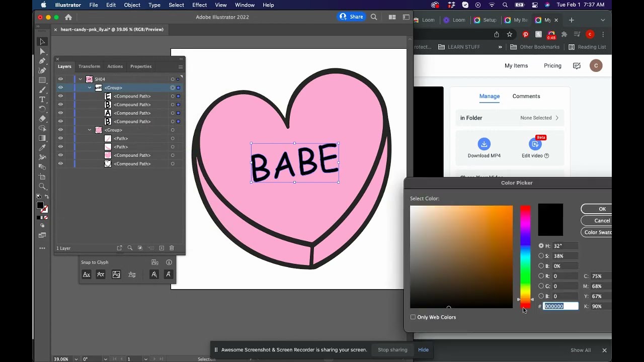Select the Type tool
The height and width of the screenshot is (362, 644).
click(x=42, y=100)
